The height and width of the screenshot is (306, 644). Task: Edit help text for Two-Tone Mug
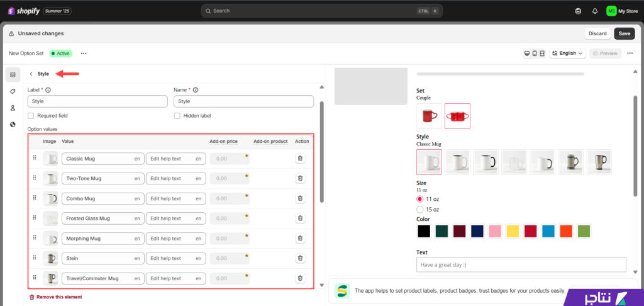point(176,178)
